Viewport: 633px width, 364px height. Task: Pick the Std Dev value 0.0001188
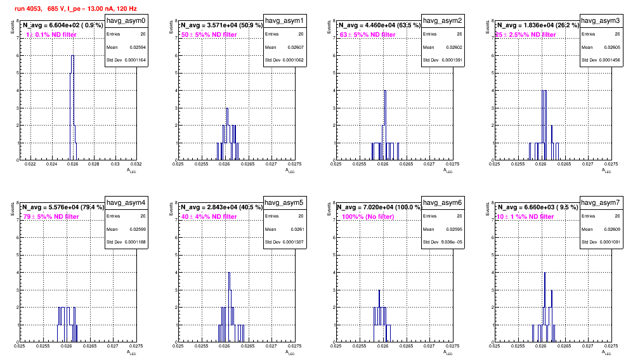135,242
